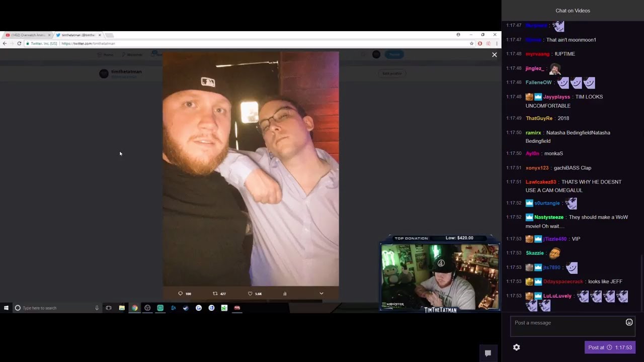Close the Overwatch YouTube tab
The height and width of the screenshot is (362, 644).
click(49, 35)
